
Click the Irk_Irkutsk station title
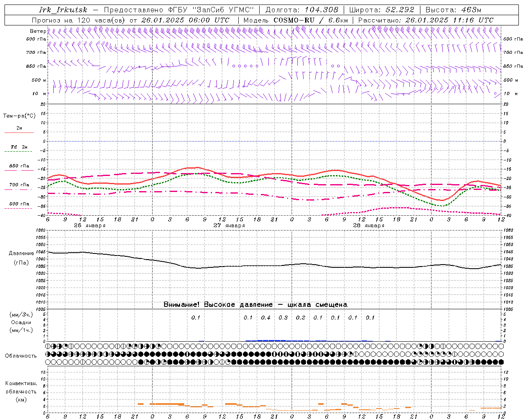63,10
